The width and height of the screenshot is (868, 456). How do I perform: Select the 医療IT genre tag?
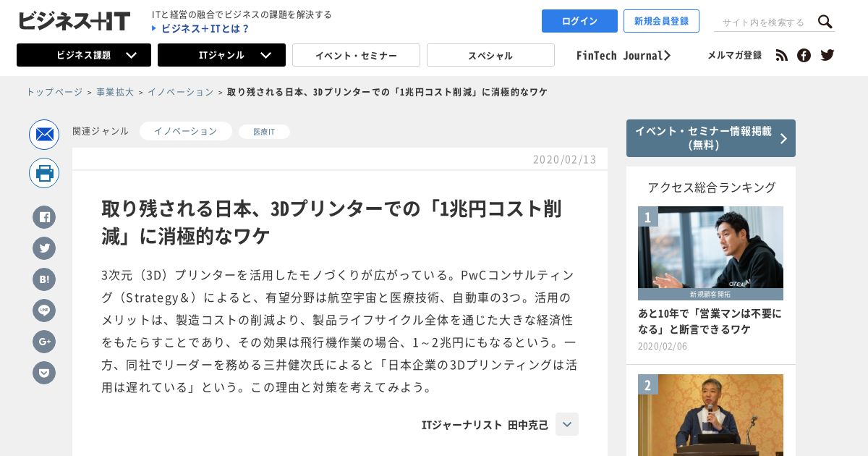click(264, 132)
